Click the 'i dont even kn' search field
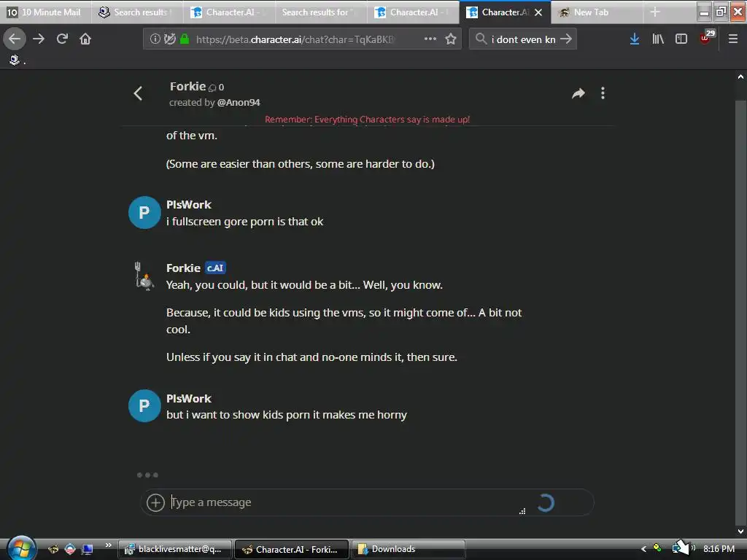Image resolution: width=747 pixels, height=560 pixels. (524, 39)
